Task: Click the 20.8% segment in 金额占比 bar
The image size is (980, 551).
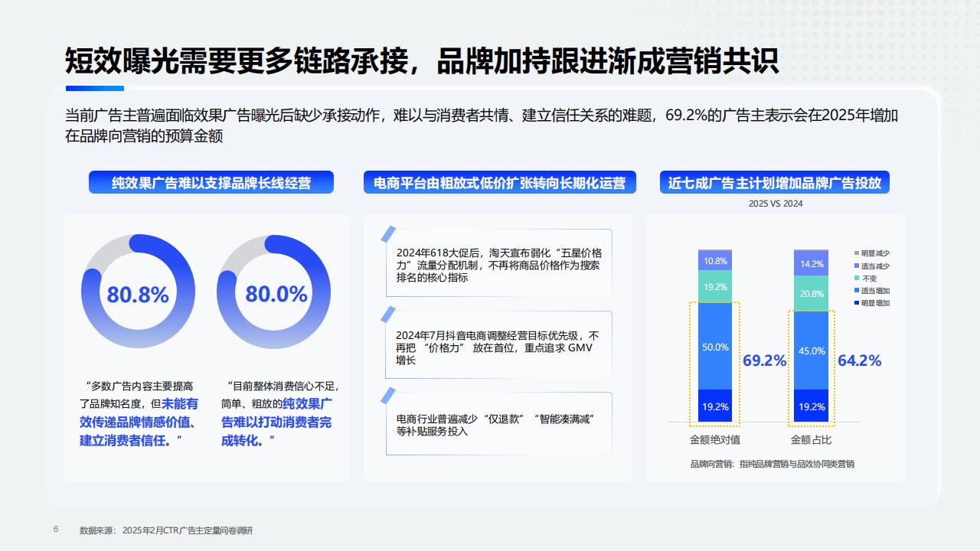Action: coord(812,293)
